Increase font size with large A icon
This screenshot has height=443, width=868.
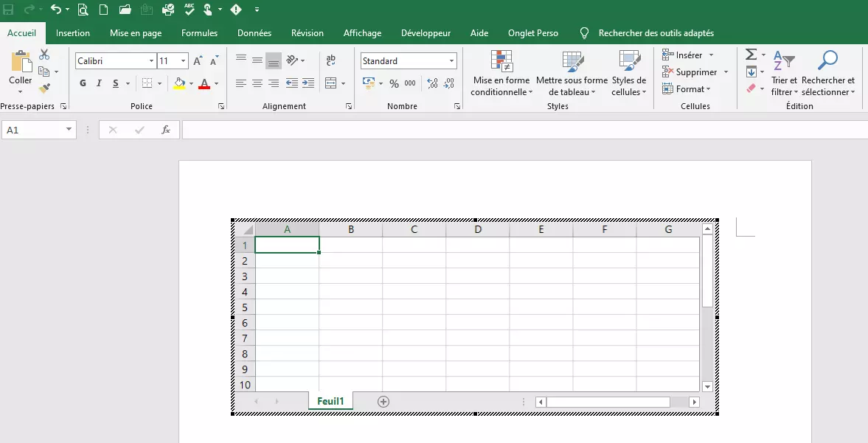(198, 61)
